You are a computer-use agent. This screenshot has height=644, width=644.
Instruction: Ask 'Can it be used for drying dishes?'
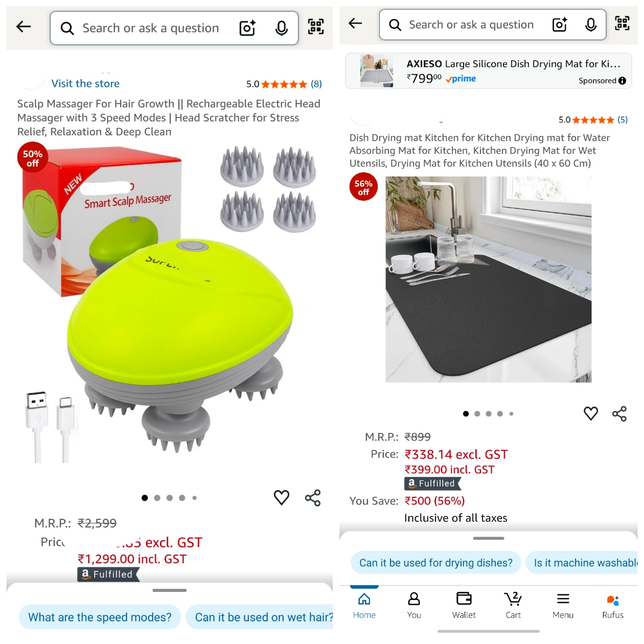click(x=436, y=563)
